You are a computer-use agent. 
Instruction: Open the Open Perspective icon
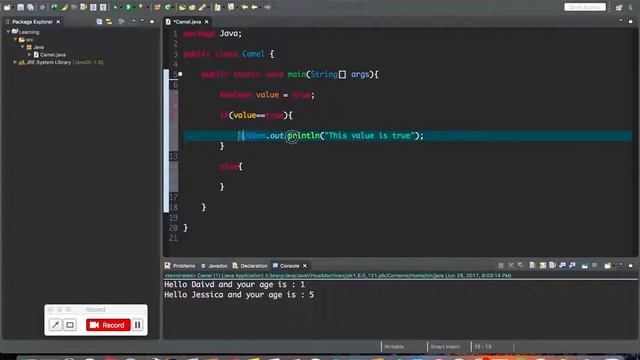click(x=619, y=7)
